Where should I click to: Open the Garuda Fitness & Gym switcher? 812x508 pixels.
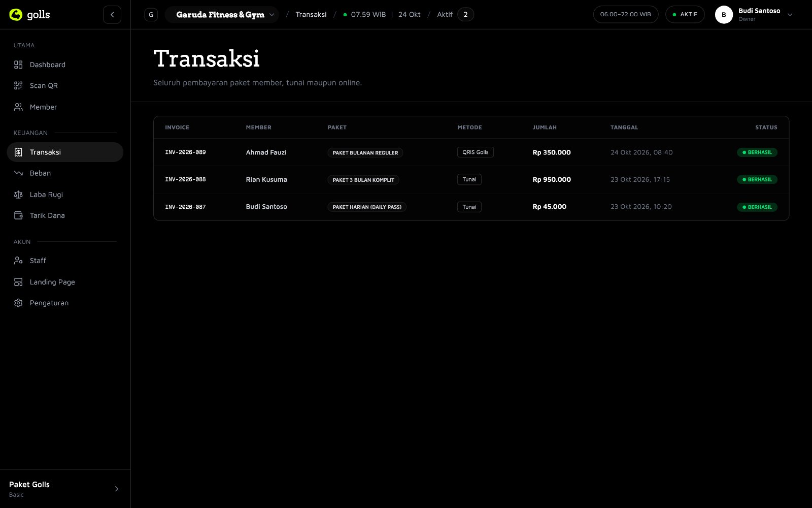click(x=222, y=15)
